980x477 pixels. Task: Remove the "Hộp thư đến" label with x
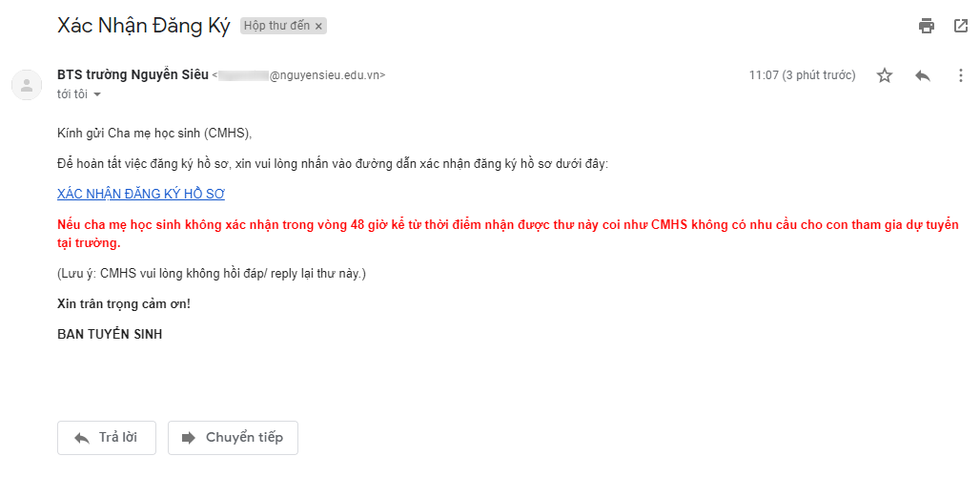click(318, 27)
